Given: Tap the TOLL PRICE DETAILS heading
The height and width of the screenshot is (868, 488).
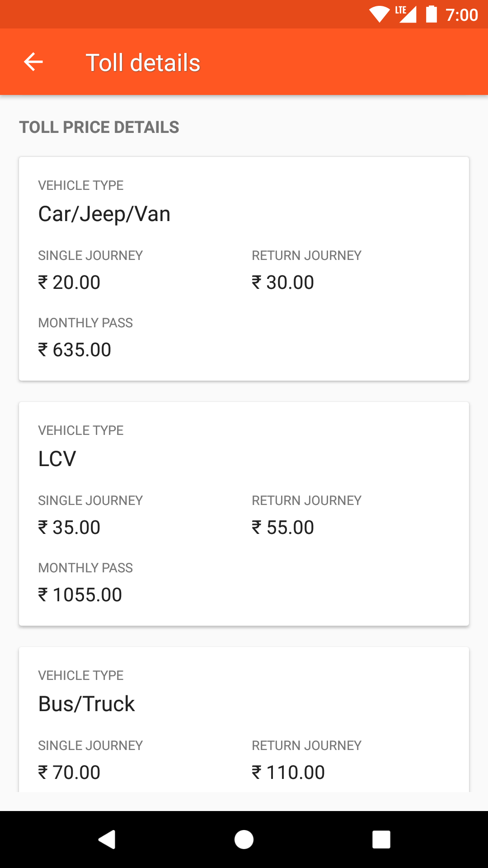Looking at the screenshot, I should (x=99, y=127).
